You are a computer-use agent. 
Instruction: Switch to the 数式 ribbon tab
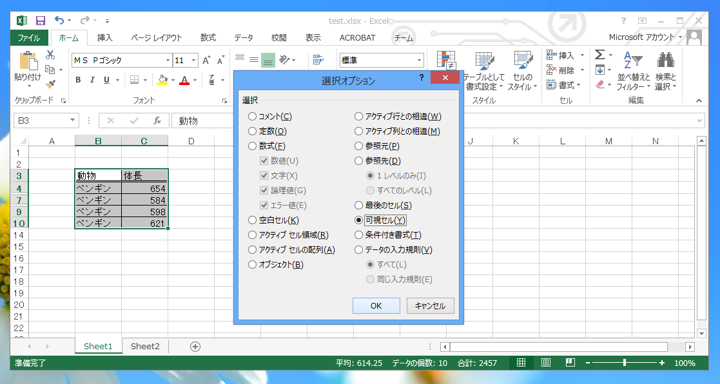point(208,38)
